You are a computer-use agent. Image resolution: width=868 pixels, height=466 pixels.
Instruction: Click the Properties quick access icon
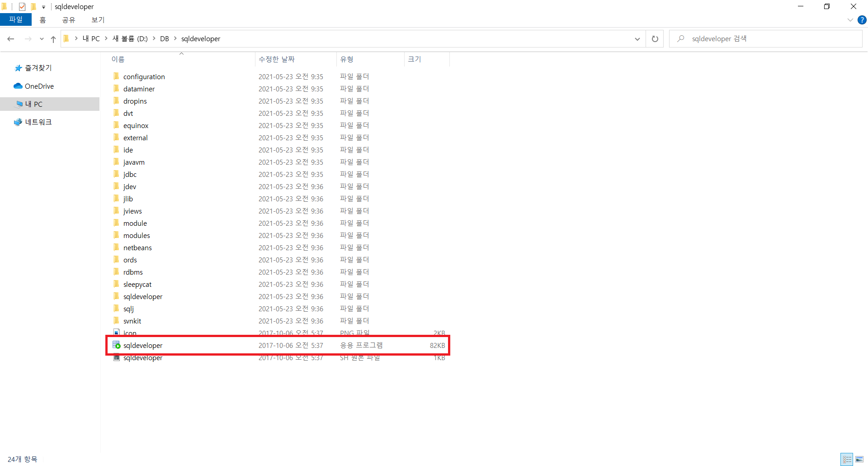[x=22, y=7]
